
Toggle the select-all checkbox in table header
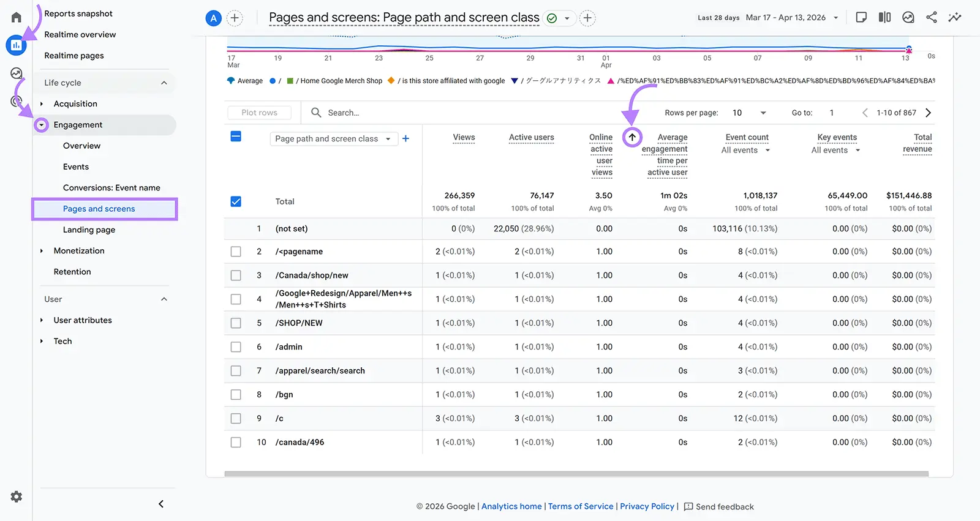click(x=236, y=137)
